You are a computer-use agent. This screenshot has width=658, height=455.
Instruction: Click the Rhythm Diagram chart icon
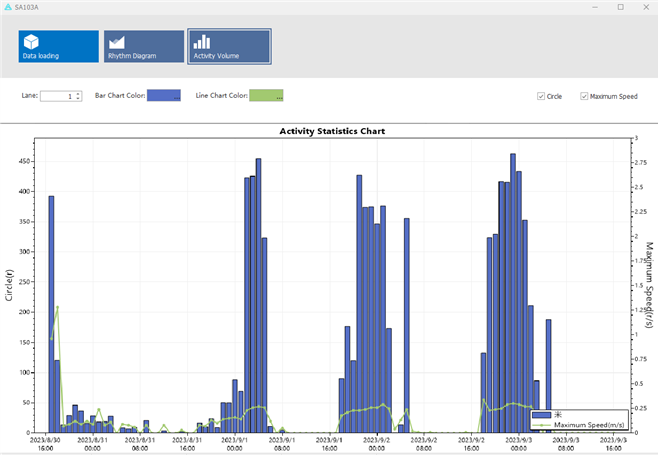[x=117, y=41]
